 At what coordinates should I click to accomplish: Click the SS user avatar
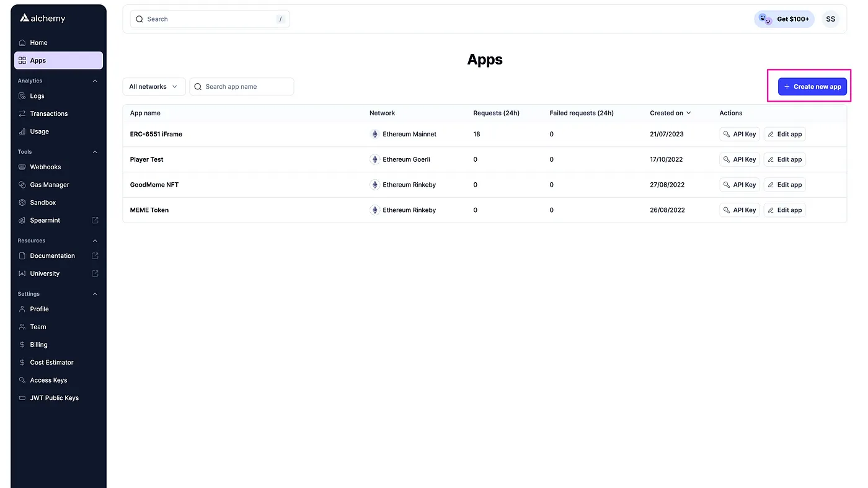click(831, 19)
